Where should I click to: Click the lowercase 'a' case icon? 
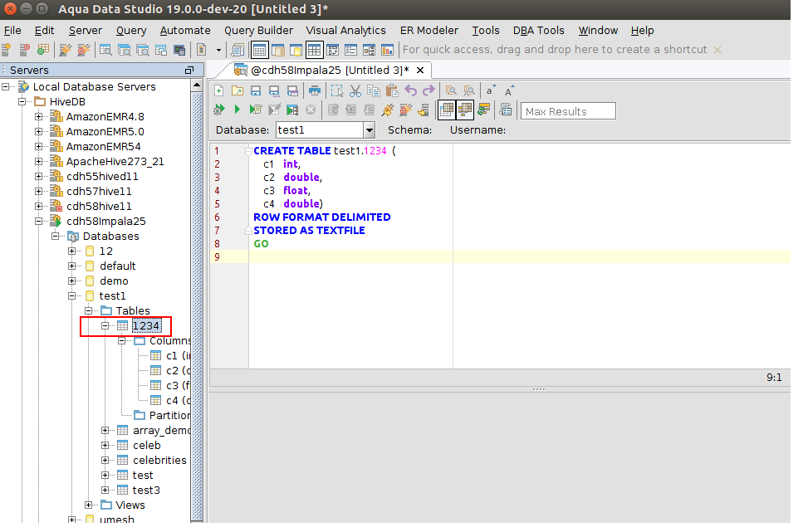(491, 90)
